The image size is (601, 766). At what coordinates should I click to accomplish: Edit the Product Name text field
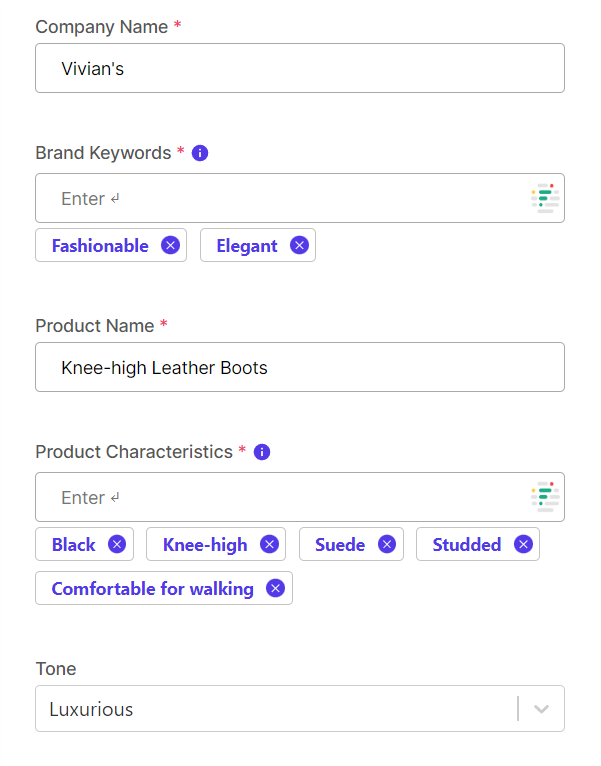(299, 367)
